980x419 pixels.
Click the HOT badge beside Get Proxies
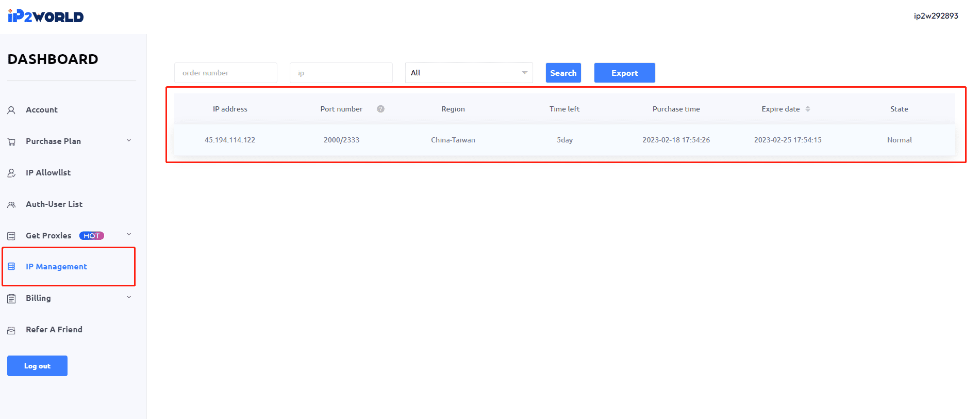pos(92,236)
